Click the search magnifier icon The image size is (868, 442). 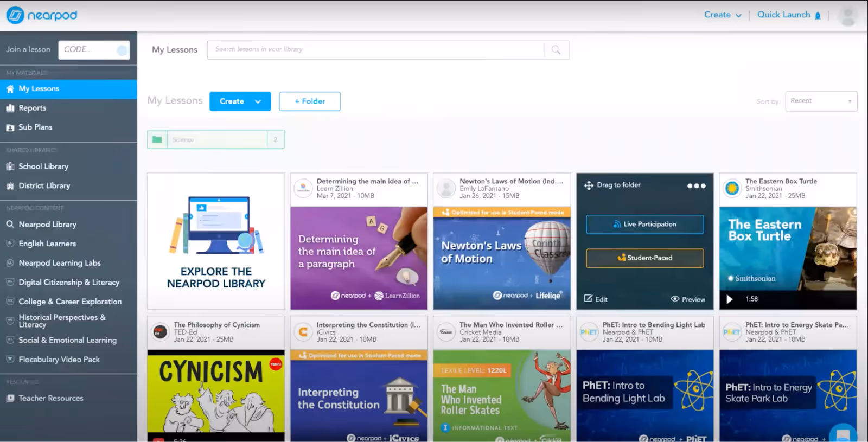tap(556, 50)
